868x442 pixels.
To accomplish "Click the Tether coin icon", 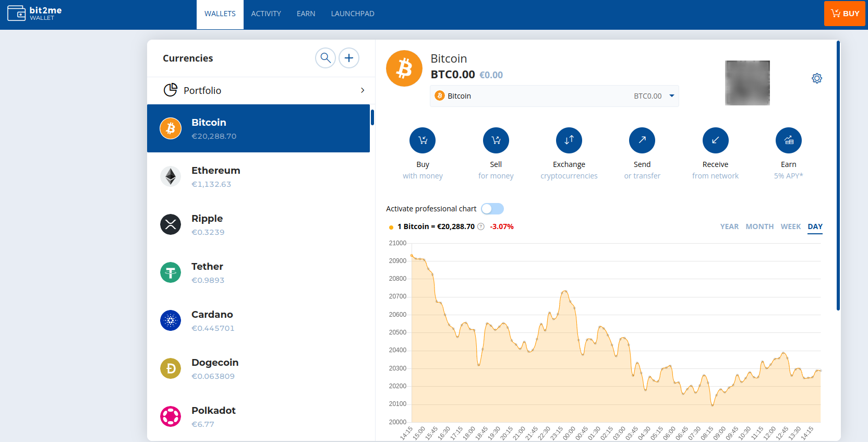I will point(171,272).
